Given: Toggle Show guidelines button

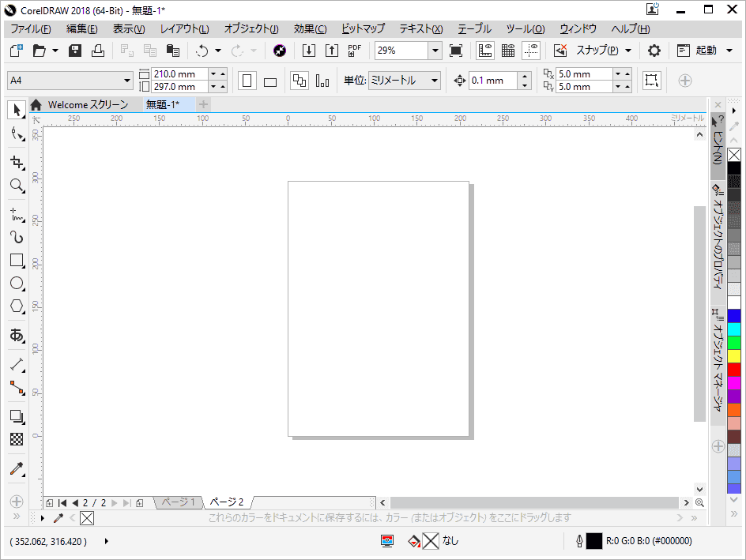Looking at the screenshot, I should 531,51.
